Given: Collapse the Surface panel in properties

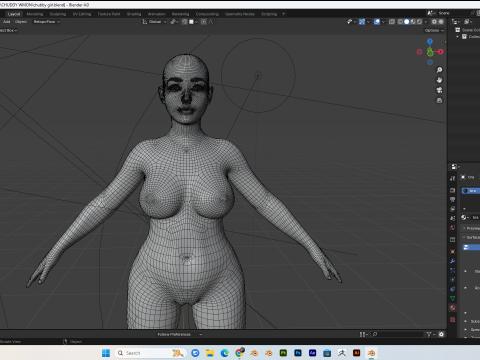Looking at the screenshot, I should point(464,237).
